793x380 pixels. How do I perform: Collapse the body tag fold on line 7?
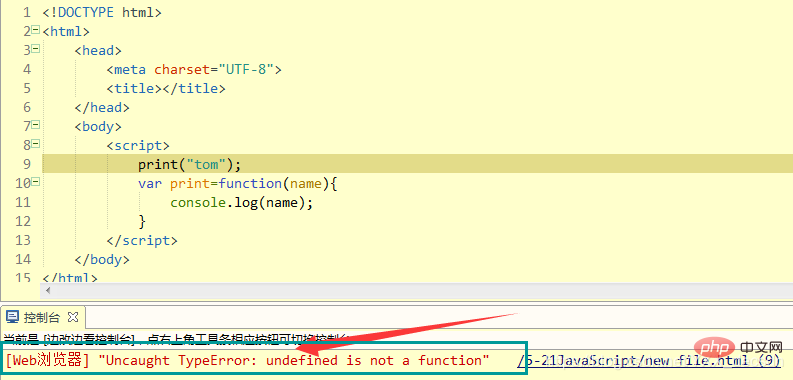(x=35, y=124)
